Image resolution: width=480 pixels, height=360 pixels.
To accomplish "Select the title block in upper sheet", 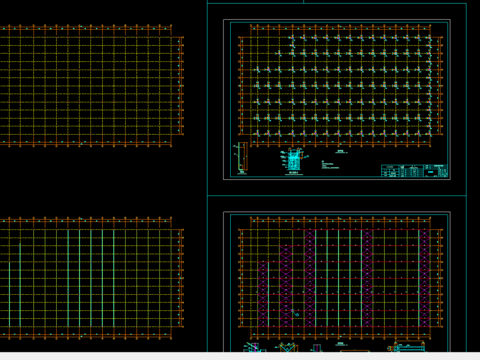I will (x=414, y=171).
